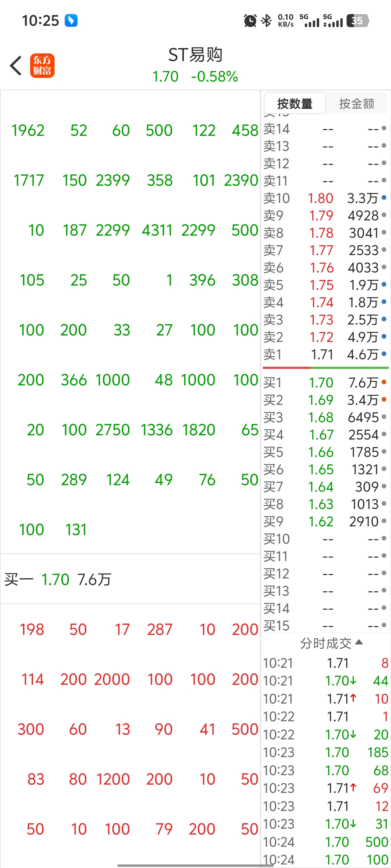Screen dimensions: 391x868
Task: Tap the orange dot beside 买1
Action: [384, 382]
